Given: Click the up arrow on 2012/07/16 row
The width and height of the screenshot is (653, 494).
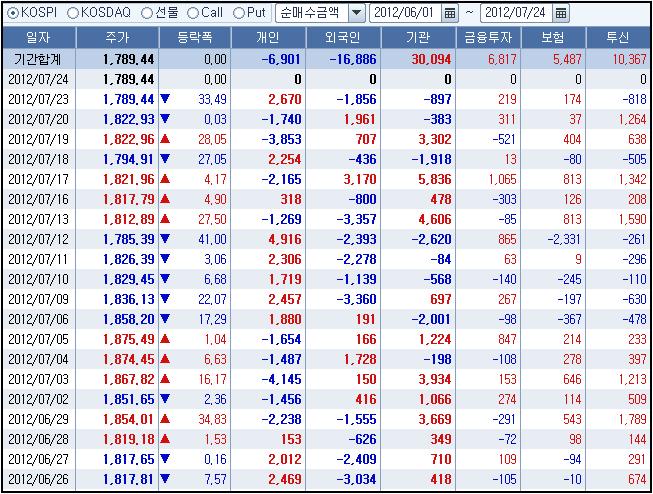Looking at the screenshot, I should pyautogui.click(x=165, y=199).
